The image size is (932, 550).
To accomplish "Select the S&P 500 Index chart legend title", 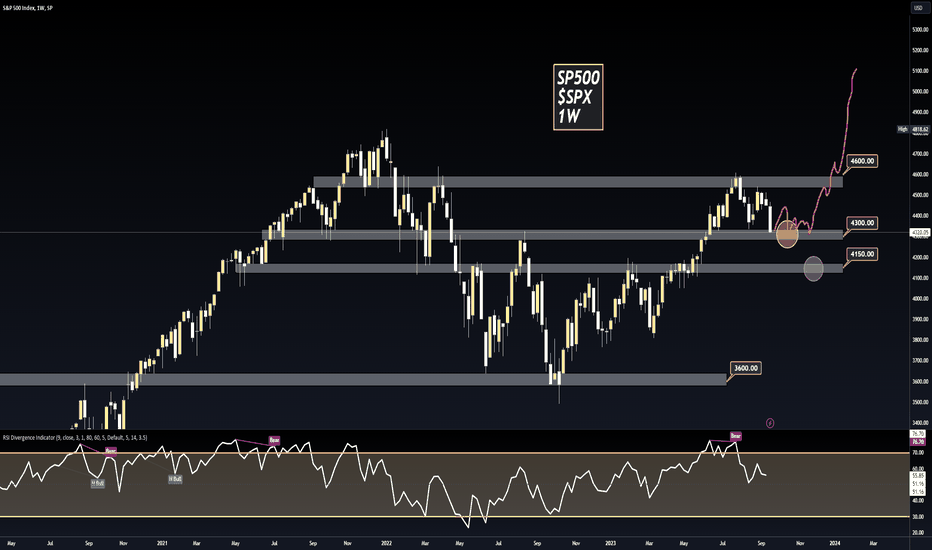I will coord(27,8).
